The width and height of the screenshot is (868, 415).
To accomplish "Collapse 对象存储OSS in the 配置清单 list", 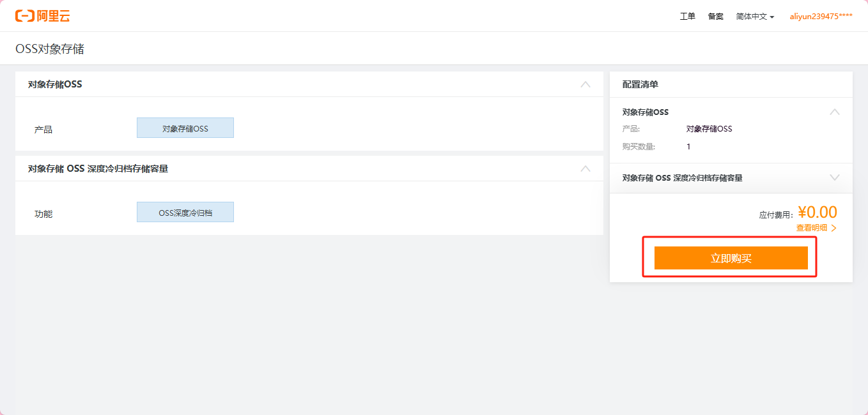I will tap(834, 112).
